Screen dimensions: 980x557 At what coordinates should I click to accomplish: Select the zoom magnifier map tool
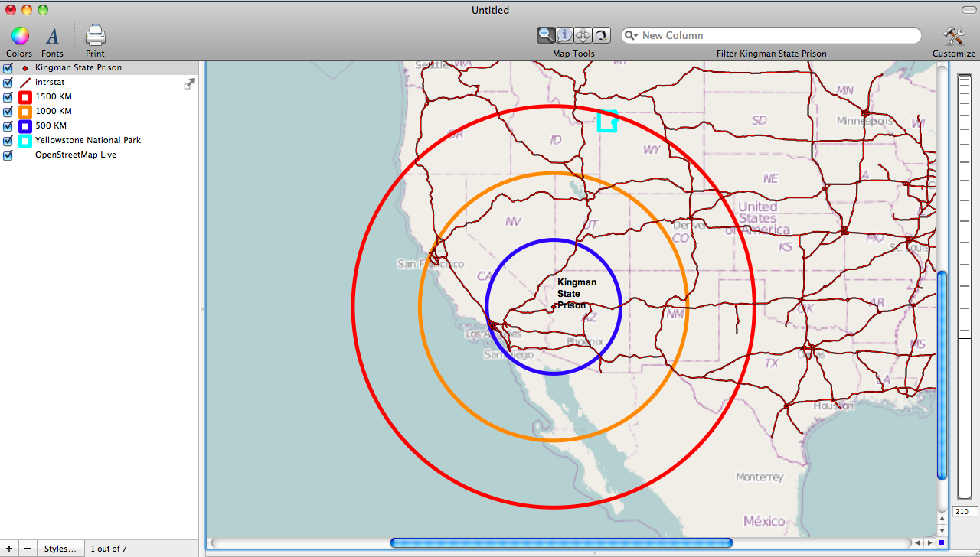546,34
